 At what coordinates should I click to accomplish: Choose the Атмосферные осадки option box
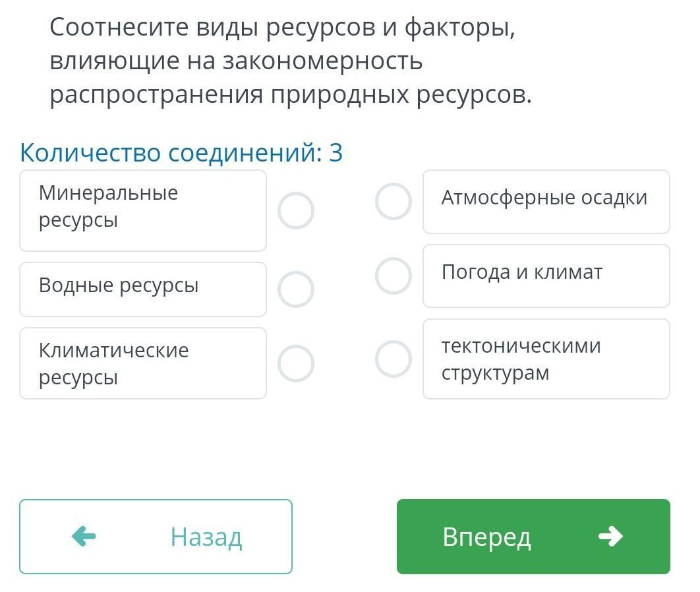[546, 201]
